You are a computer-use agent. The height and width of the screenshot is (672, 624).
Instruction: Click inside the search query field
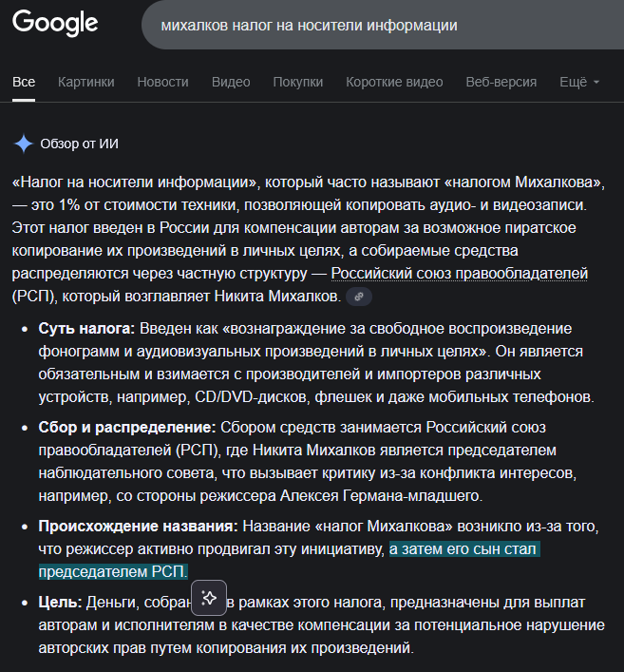pyautogui.click(x=380, y=26)
